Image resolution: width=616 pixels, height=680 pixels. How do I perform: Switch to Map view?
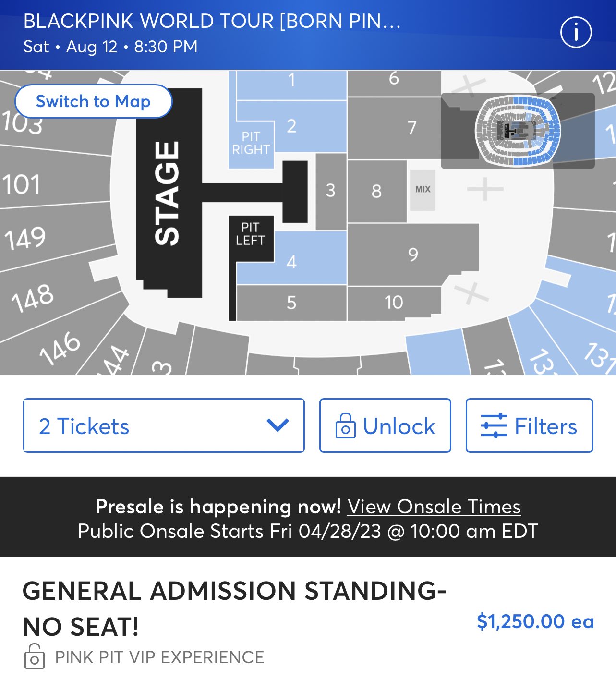(93, 101)
